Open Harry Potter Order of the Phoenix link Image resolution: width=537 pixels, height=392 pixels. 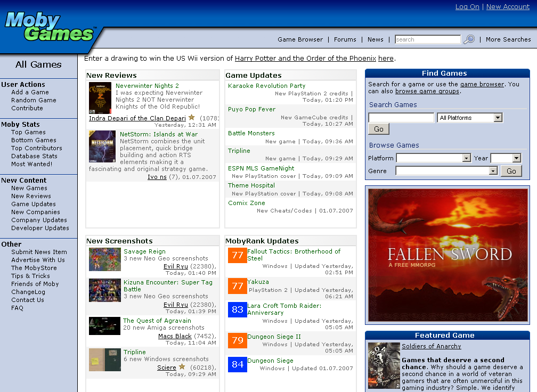tap(305, 58)
